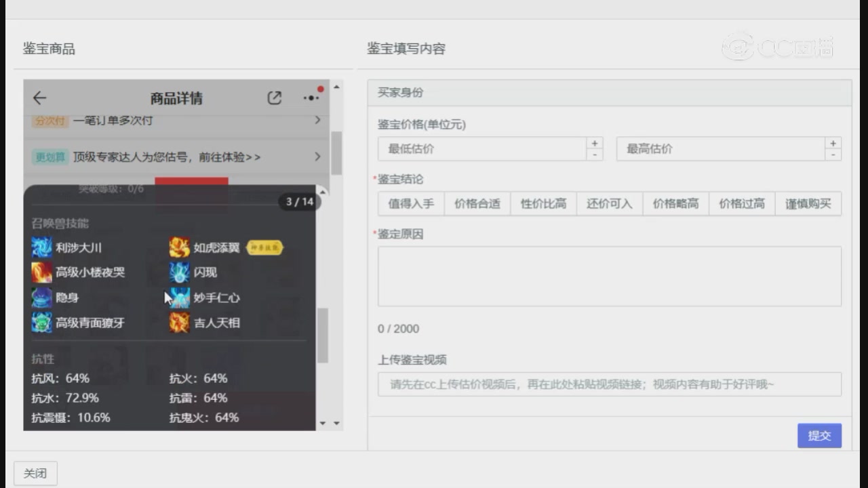The image size is (868, 488).
Task: Click the 提交 button
Action: pyautogui.click(x=819, y=436)
